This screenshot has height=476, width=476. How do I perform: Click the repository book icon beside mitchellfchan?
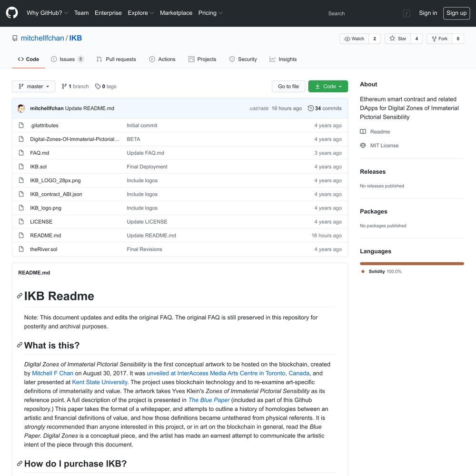point(15,38)
